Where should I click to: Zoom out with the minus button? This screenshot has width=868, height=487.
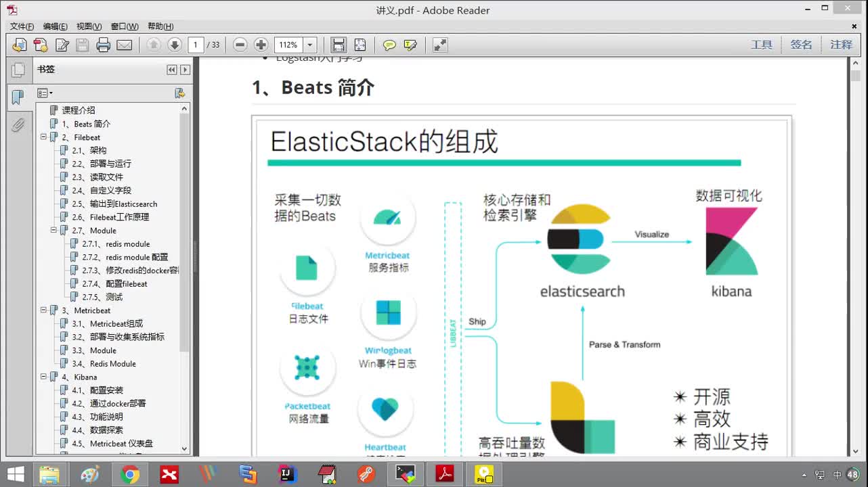240,45
